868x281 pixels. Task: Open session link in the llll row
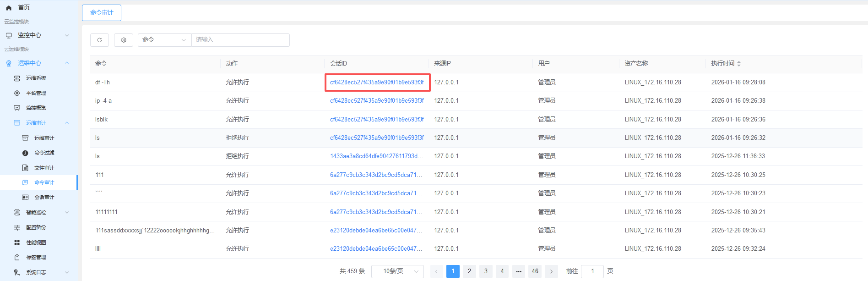click(x=376, y=249)
